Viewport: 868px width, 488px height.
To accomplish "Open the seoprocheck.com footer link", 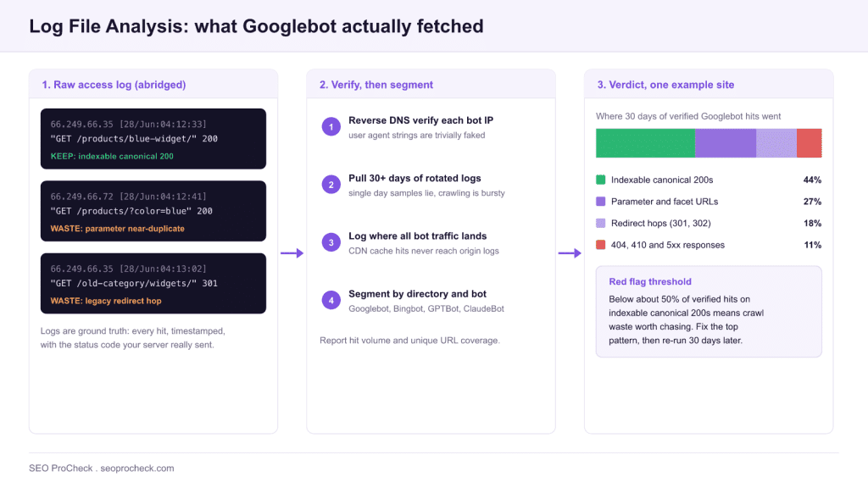I will point(137,468).
